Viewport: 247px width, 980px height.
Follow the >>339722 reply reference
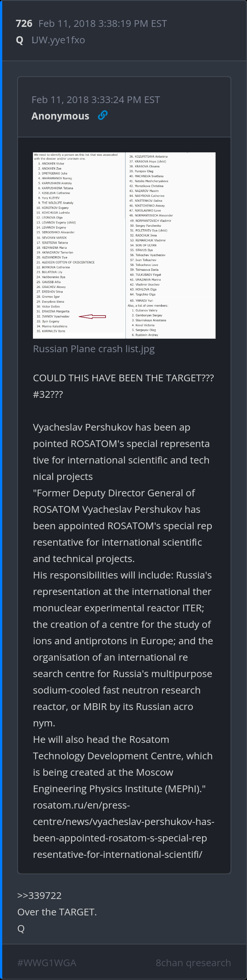(39, 896)
